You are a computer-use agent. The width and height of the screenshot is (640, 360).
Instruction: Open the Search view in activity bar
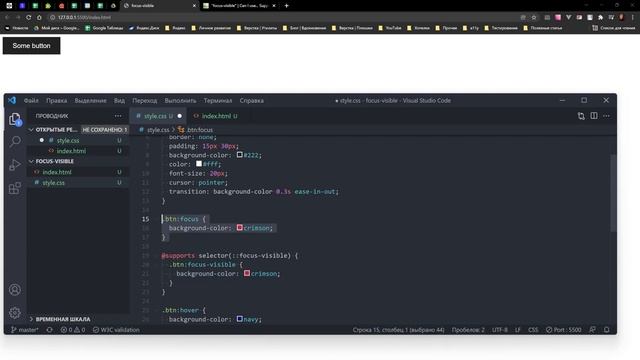[15, 141]
